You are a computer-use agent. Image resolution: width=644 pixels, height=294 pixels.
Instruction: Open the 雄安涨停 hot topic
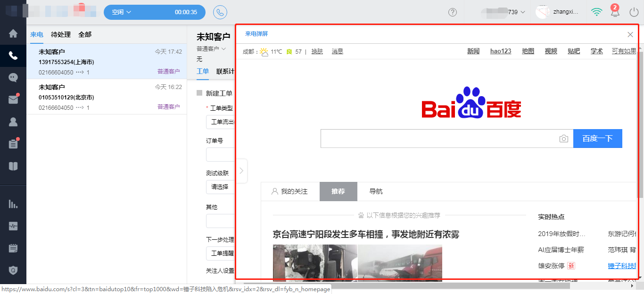[551, 266]
